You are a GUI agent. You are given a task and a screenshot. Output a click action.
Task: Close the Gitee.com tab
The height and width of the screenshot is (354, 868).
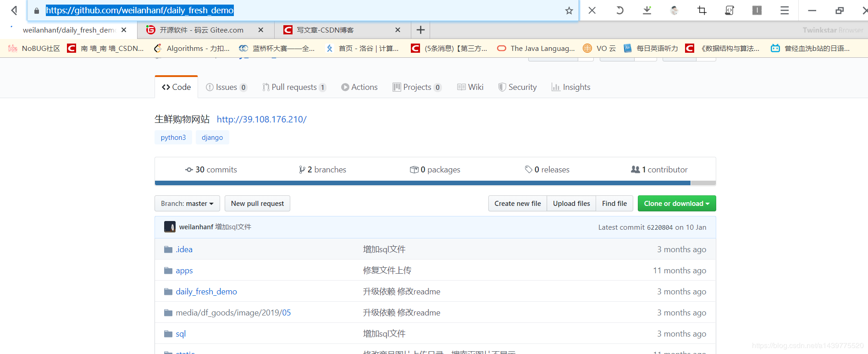click(x=261, y=30)
